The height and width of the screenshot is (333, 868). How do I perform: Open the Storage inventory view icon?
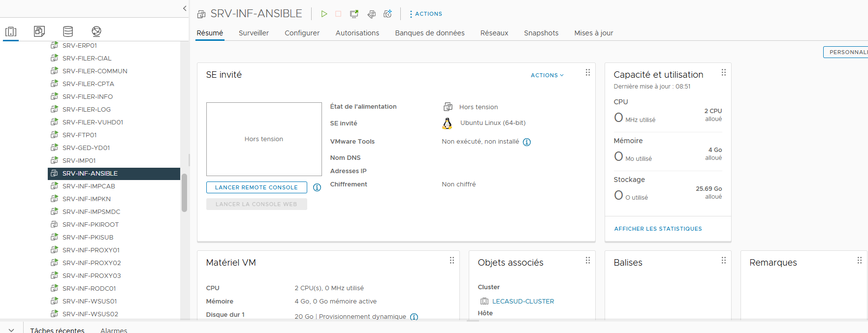[x=68, y=31]
